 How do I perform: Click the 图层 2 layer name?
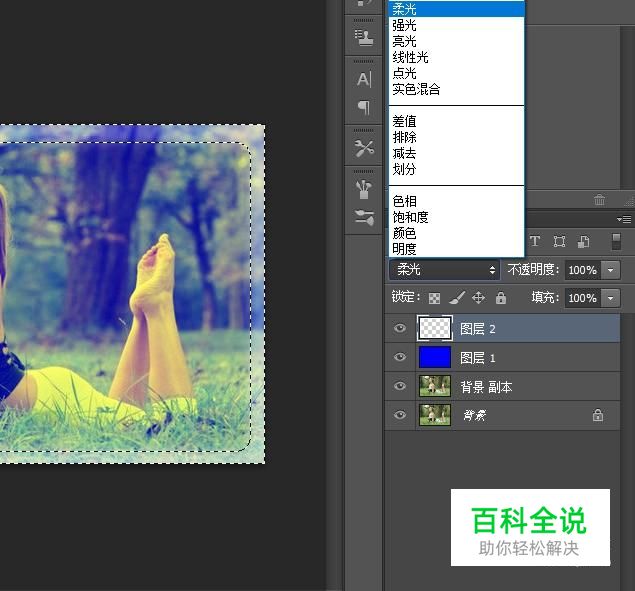(x=477, y=329)
